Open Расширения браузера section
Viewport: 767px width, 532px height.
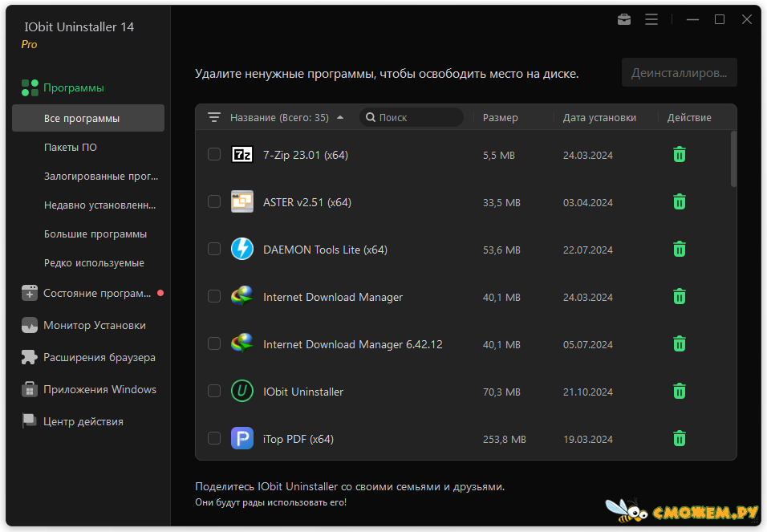pyautogui.click(x=99, y=357)
